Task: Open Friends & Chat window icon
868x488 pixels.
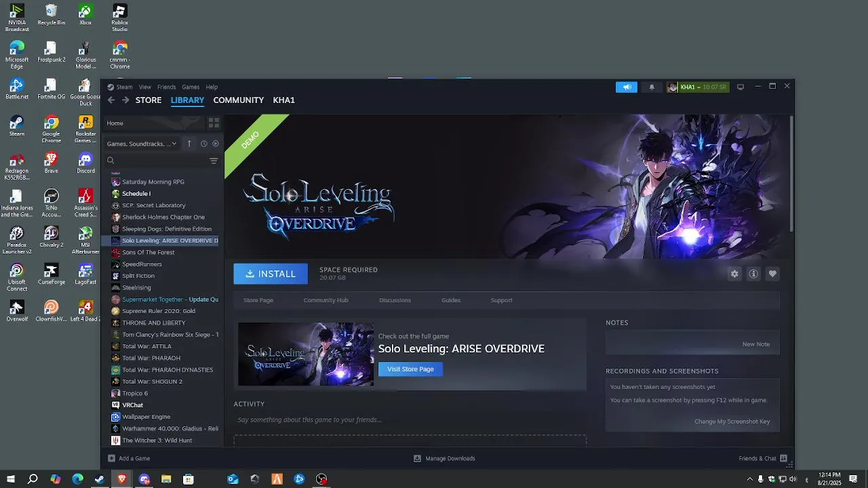Action: [x=784, y=458]
